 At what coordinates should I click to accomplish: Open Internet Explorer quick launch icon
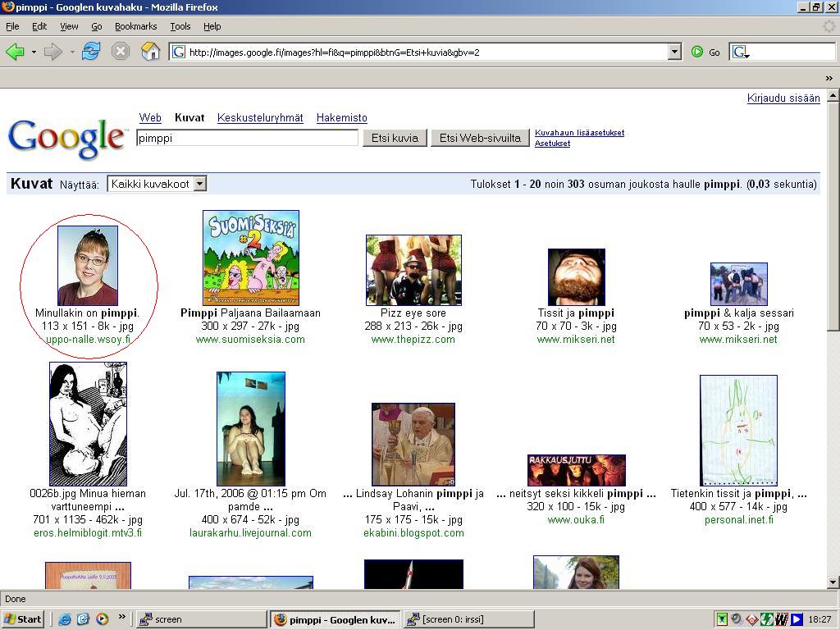(x=65, y=619)
